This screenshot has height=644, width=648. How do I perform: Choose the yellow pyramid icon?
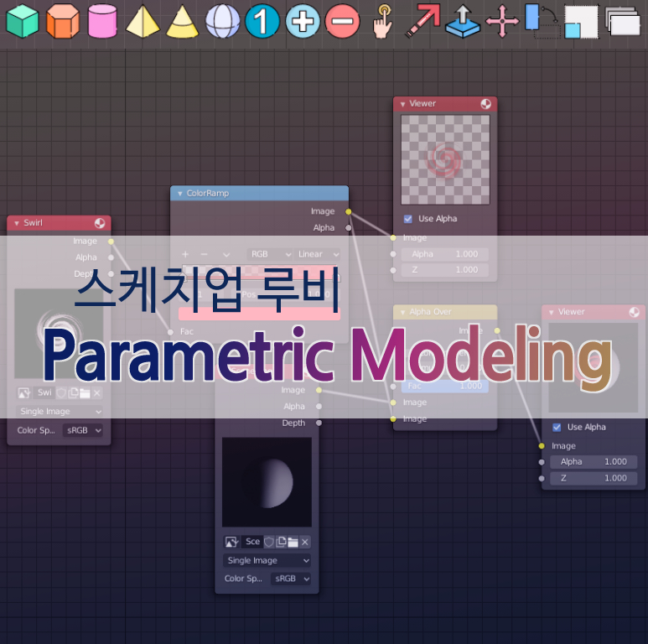coord(143,21)
